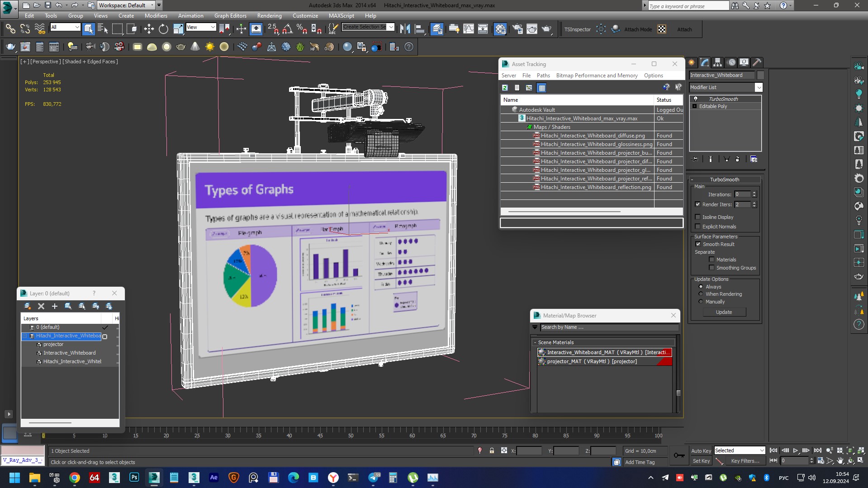Viewport: 868px width, 488px height.
Task: Add selected objects to layer plus icon
Action: click(x=55, y=306)
